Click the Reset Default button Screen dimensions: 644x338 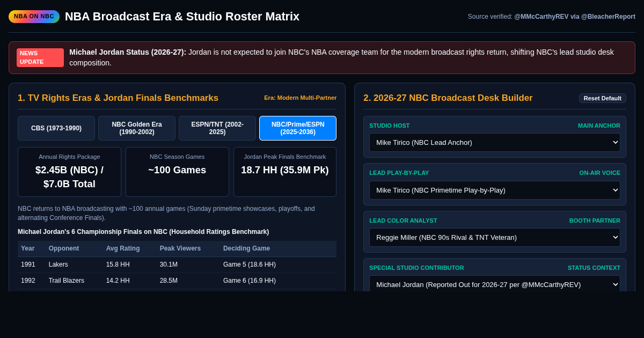(602, 98)
